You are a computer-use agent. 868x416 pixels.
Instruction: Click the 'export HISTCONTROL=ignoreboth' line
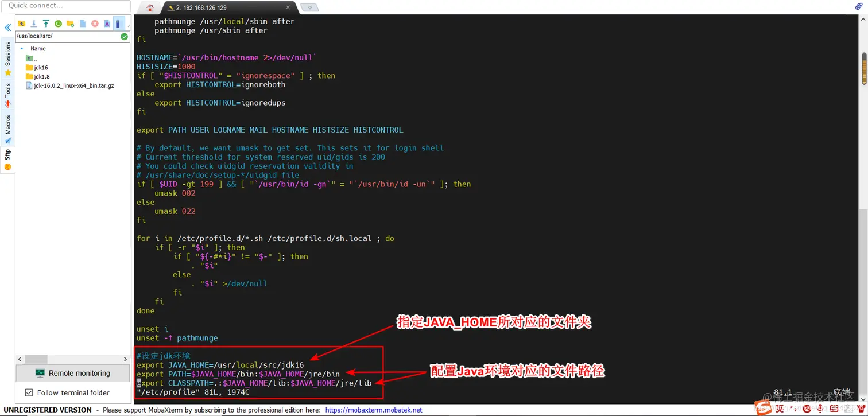click(220, 85)
